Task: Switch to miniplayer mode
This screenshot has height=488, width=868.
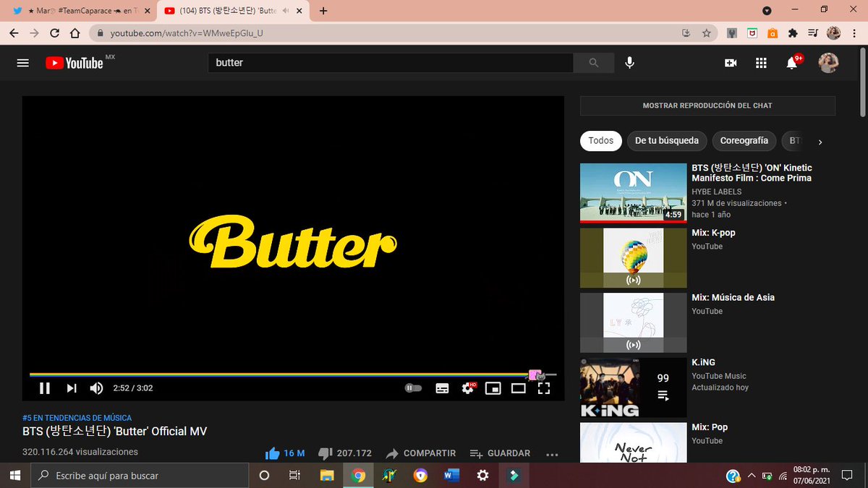Action: coord(493,388)
